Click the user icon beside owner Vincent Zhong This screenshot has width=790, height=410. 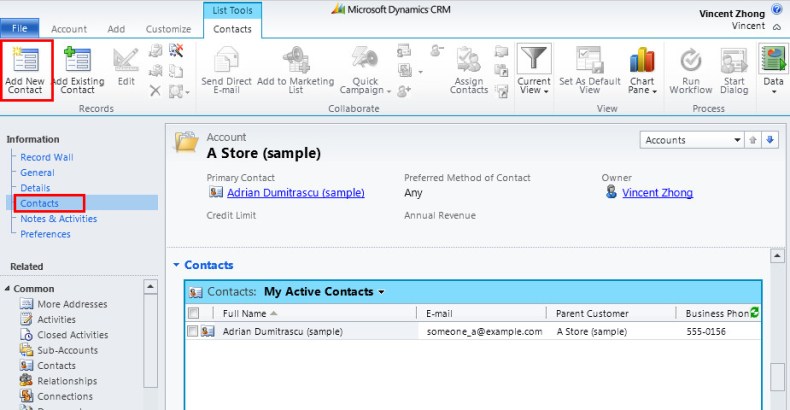pyautogui.click(x=611, y=192)
